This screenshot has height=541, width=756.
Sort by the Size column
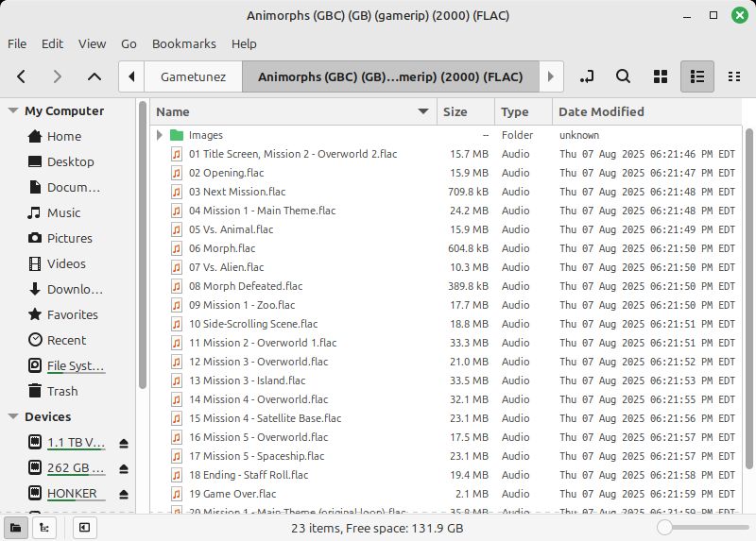466,111
